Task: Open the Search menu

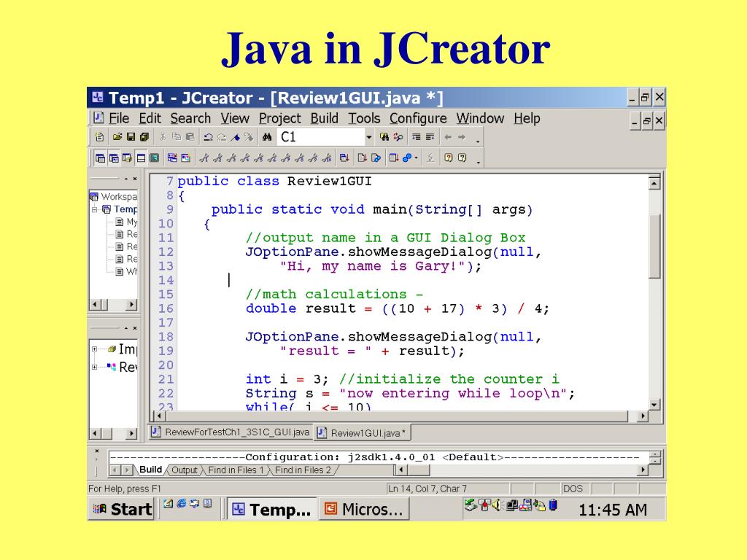Action: [190, 118]
